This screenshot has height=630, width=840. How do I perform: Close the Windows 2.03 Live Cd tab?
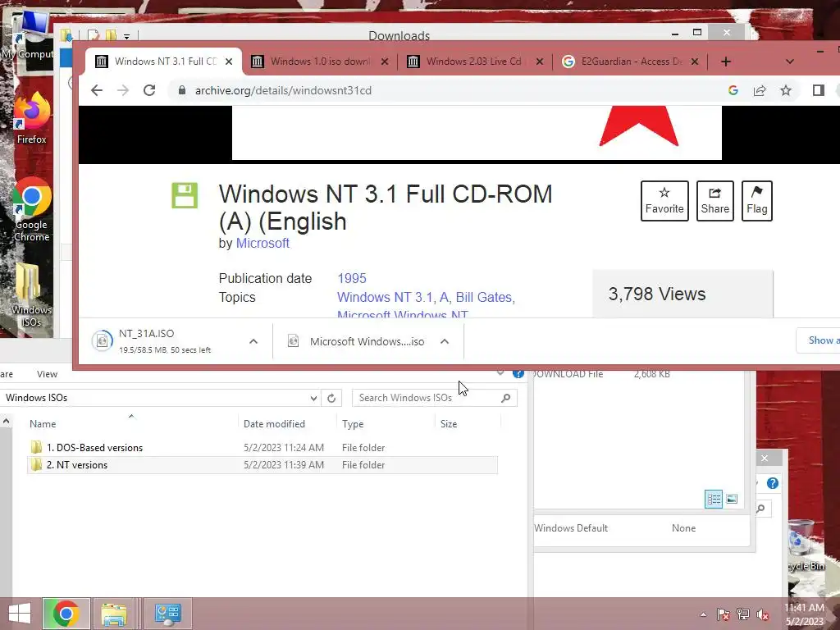(x=540, y=62)
